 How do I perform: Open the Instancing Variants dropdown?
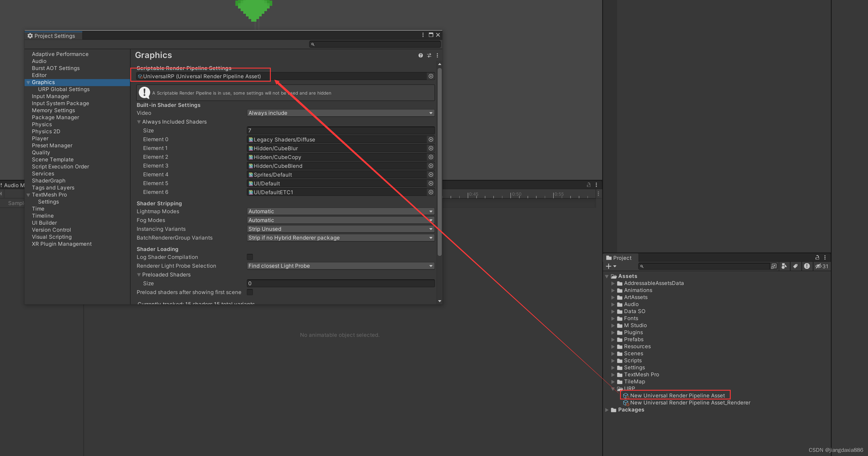click(x=340, y=229)
